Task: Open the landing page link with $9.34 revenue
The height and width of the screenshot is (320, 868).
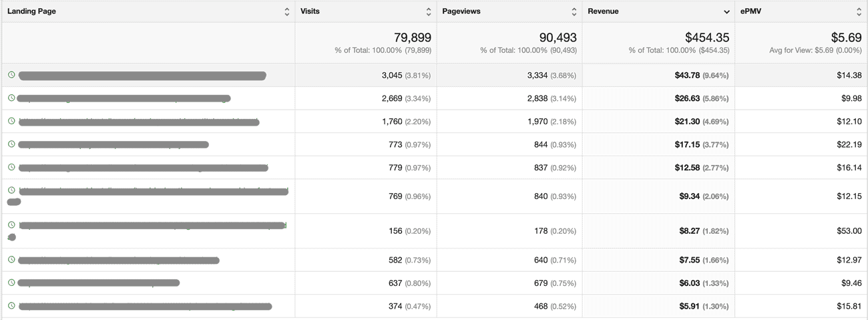Action: click(x=154, y=192)
